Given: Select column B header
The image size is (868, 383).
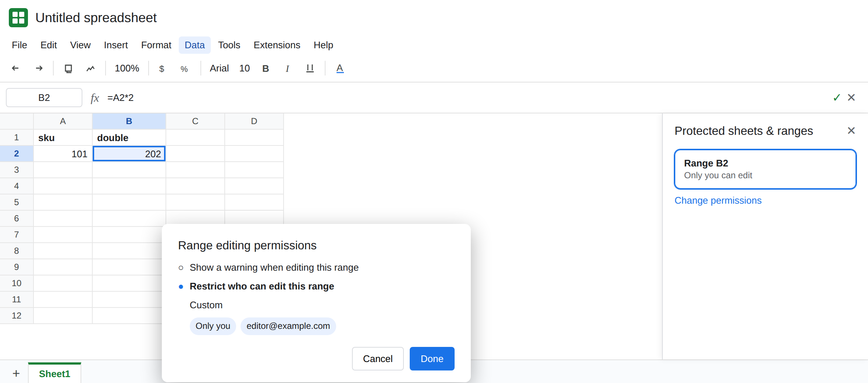Looking at the screenshot, I should pos(129,121).
